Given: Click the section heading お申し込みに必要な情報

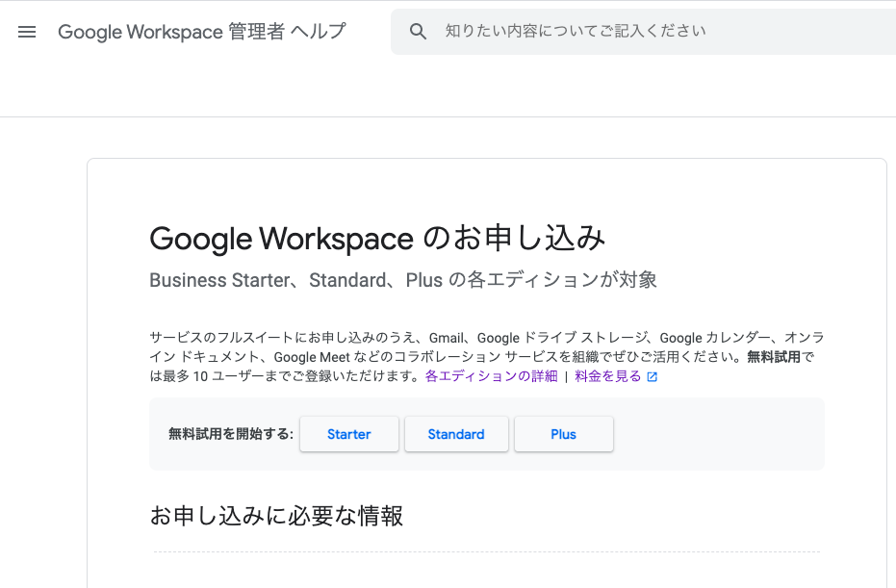Looking at the screenshot, I should (x=276, y=516).
